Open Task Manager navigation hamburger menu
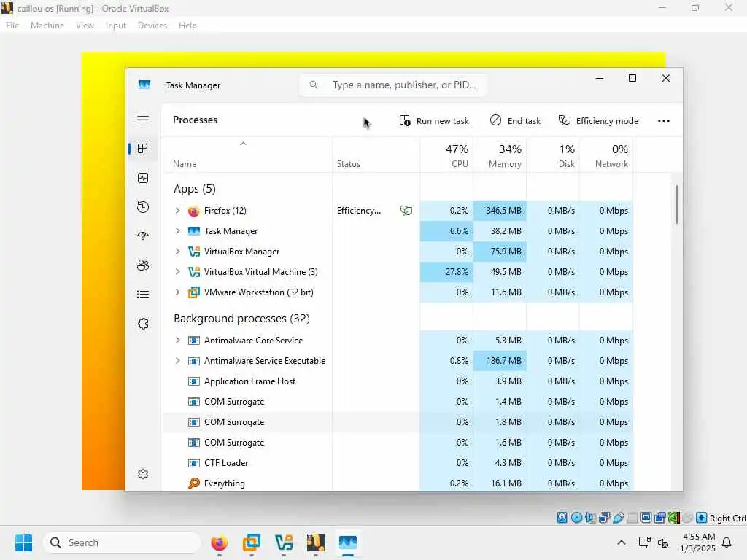747x560 pixels. (x=143, y=120)
